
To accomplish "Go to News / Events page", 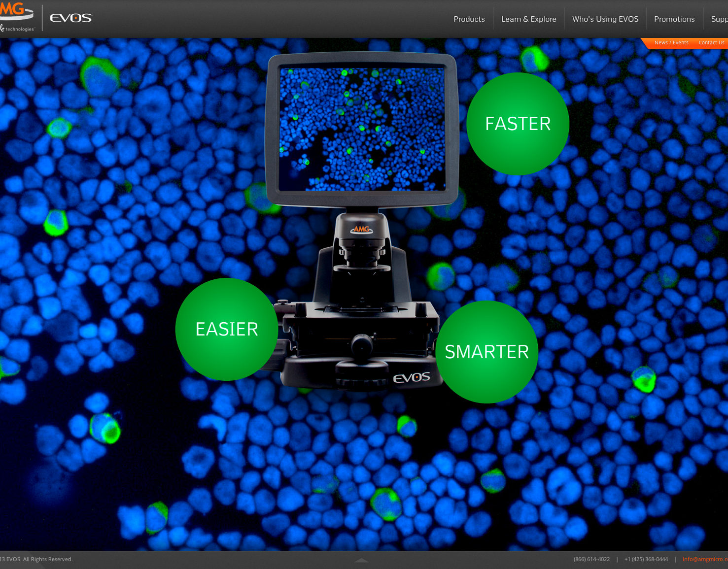I will pos(671,43).
